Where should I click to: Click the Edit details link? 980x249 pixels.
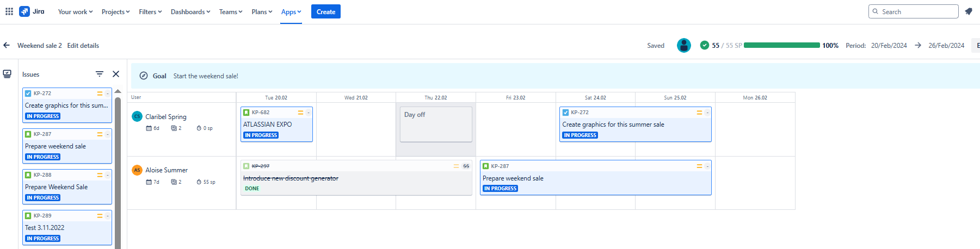(x=83, y=46)
